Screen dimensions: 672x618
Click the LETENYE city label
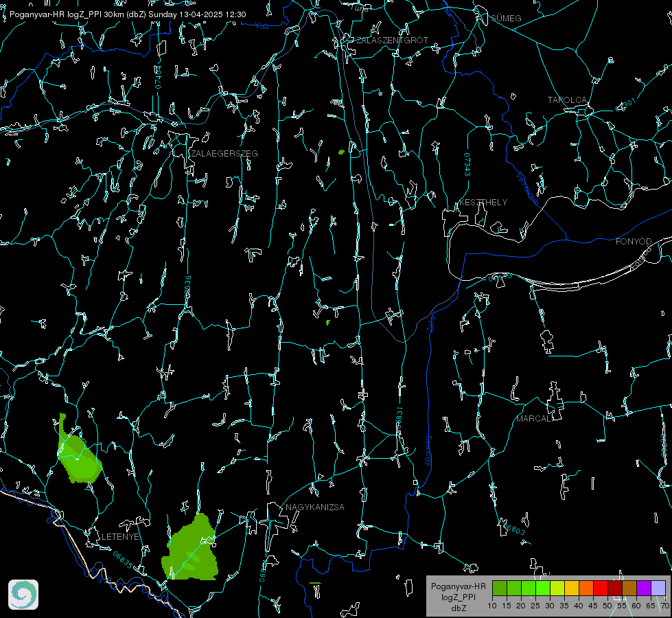coord(120,536)
